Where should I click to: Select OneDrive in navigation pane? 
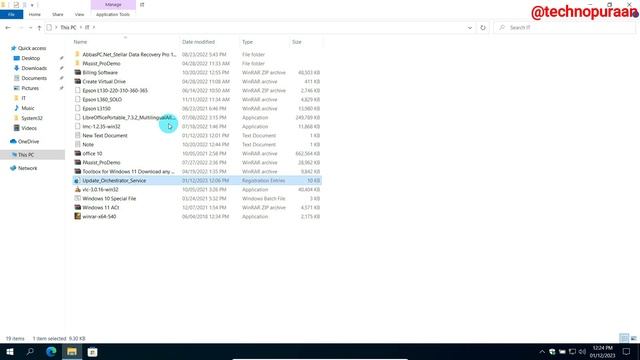point(28,142)
